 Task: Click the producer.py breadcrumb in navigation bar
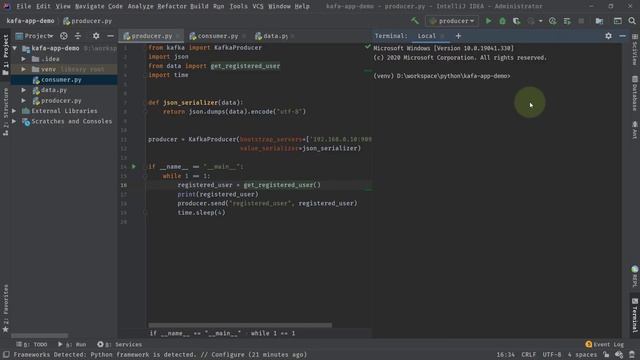(87, 21)
